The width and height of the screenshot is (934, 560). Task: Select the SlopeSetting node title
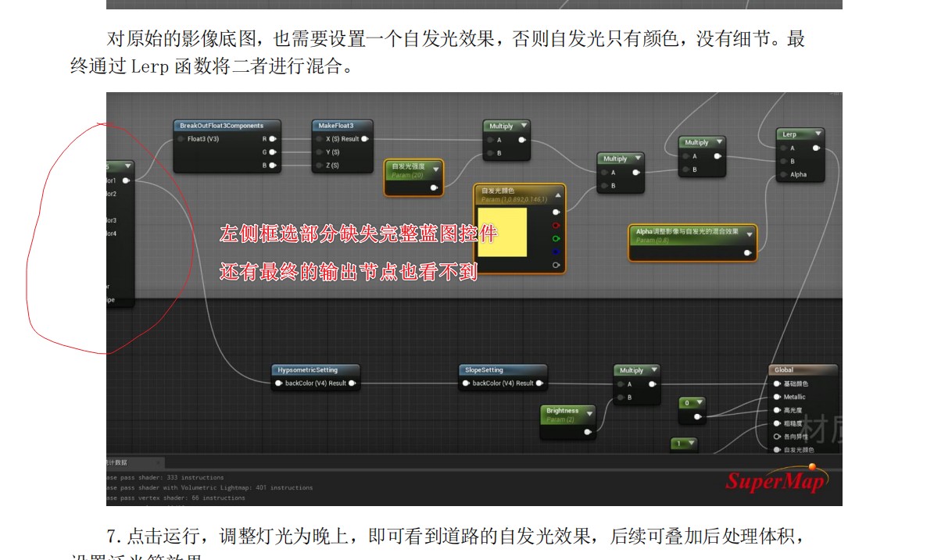[x=484, y=369]
